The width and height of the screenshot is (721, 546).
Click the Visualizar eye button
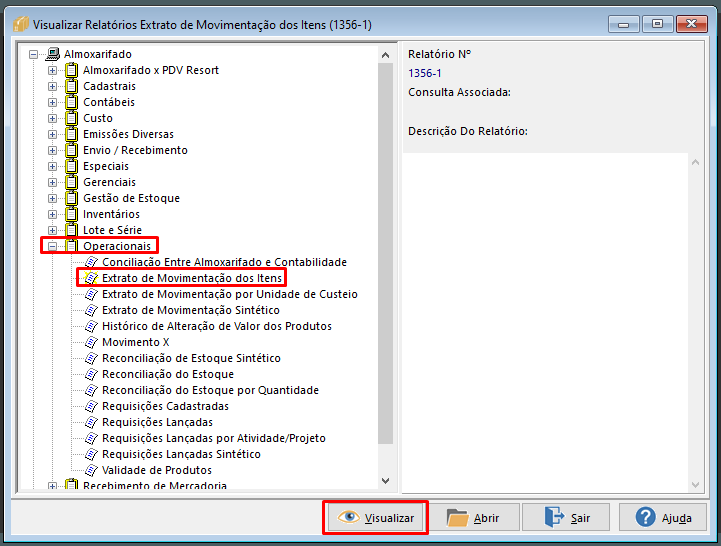point(376,517)
